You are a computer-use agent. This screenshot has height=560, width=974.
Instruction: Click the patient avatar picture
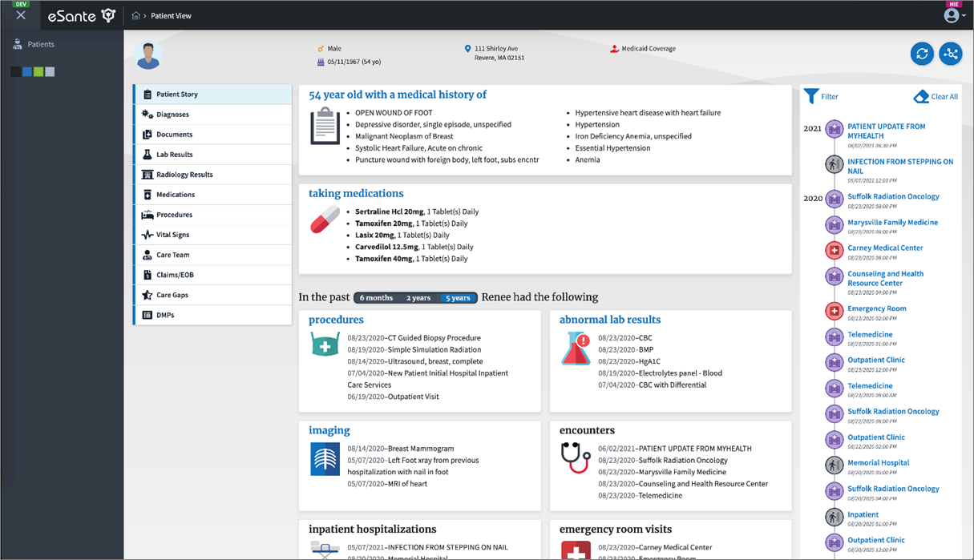coord(148,54)
